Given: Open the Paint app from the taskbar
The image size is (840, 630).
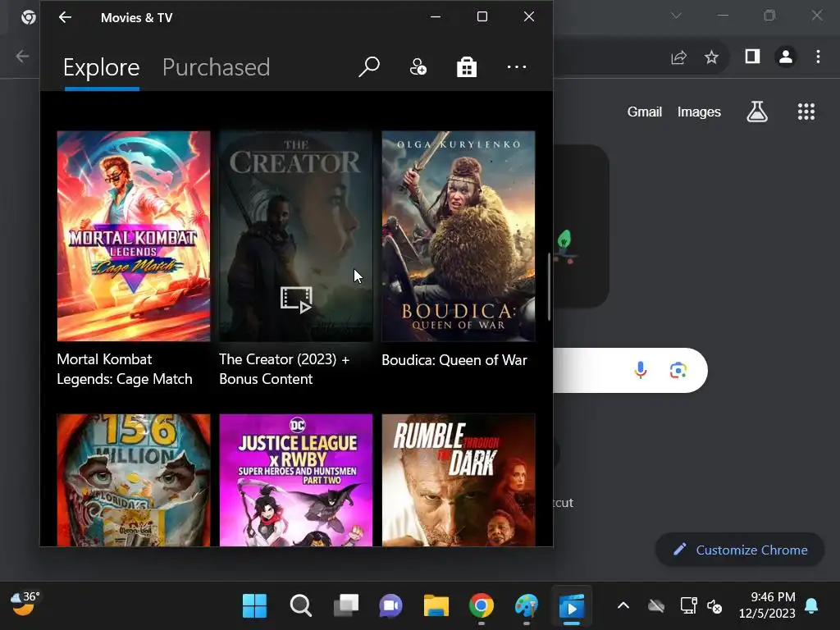Looking at the screenshot, I should (527, 606).
